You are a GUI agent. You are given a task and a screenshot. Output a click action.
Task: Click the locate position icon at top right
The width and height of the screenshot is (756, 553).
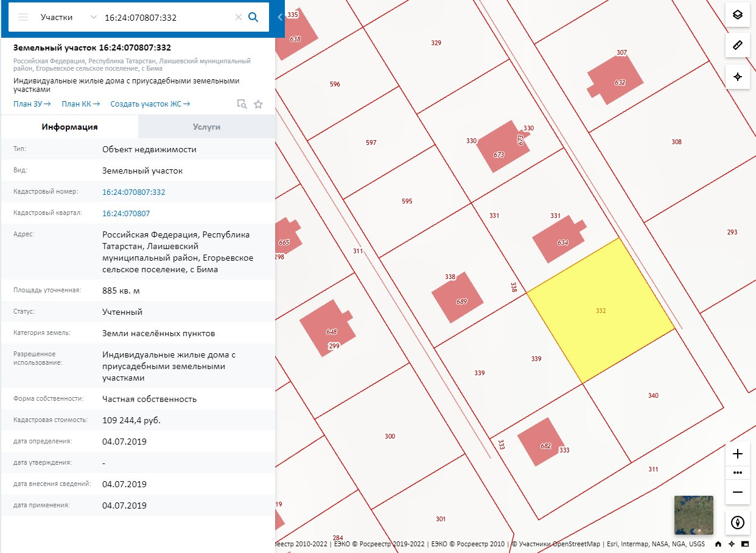pos(738,77)
